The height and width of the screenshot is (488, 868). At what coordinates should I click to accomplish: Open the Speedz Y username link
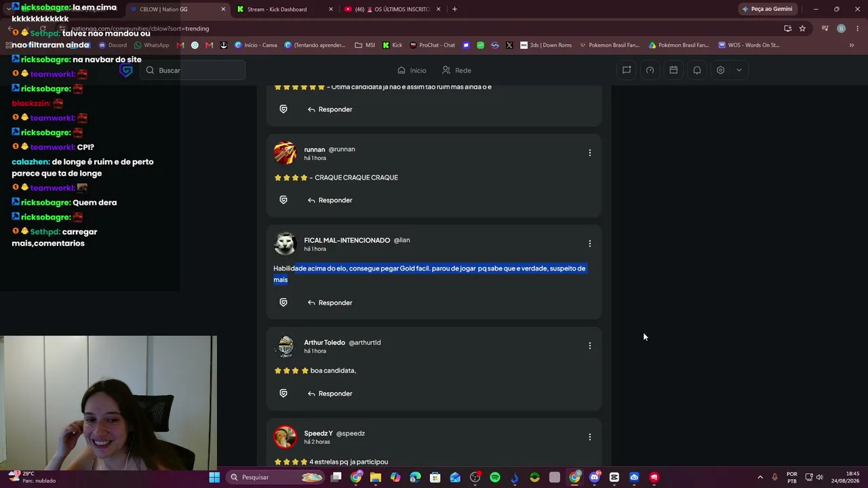point(318,434)
